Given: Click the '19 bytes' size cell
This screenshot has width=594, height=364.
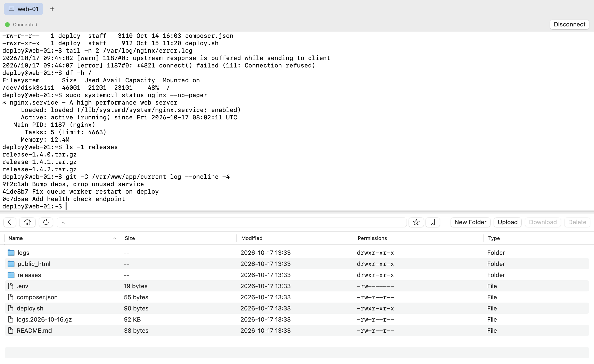Looking at the screenshot, I should tap(136, 286).
